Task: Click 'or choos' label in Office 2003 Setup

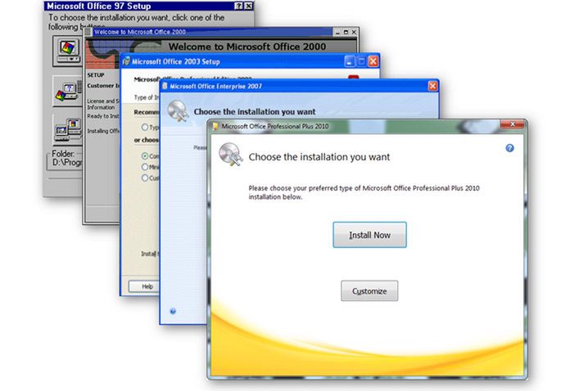Action: click(x=147, y=140)
